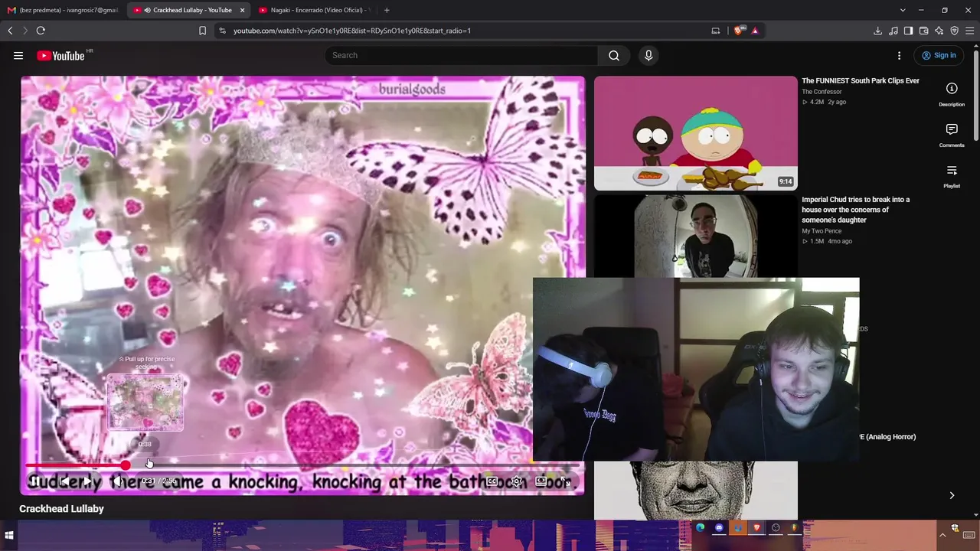Viewport: 980px width, 551px height.
Task: Open OBS Studio from taskbar
Action: (776, 527)
